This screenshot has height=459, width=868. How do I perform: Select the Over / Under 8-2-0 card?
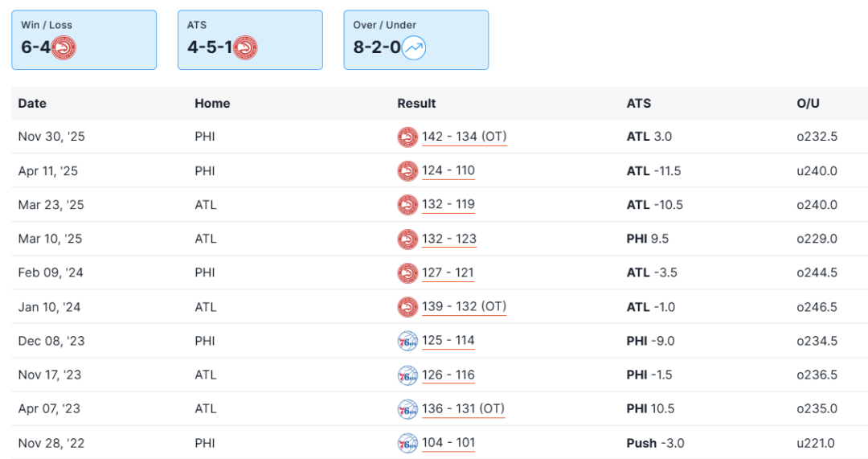(416, 40)
